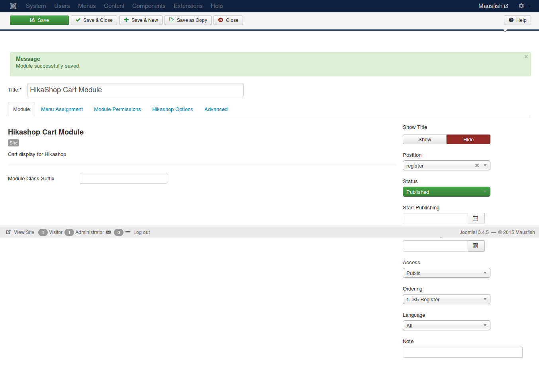539x392 pixels.
Task: Open the Users menu
Action: click(62, 6)
